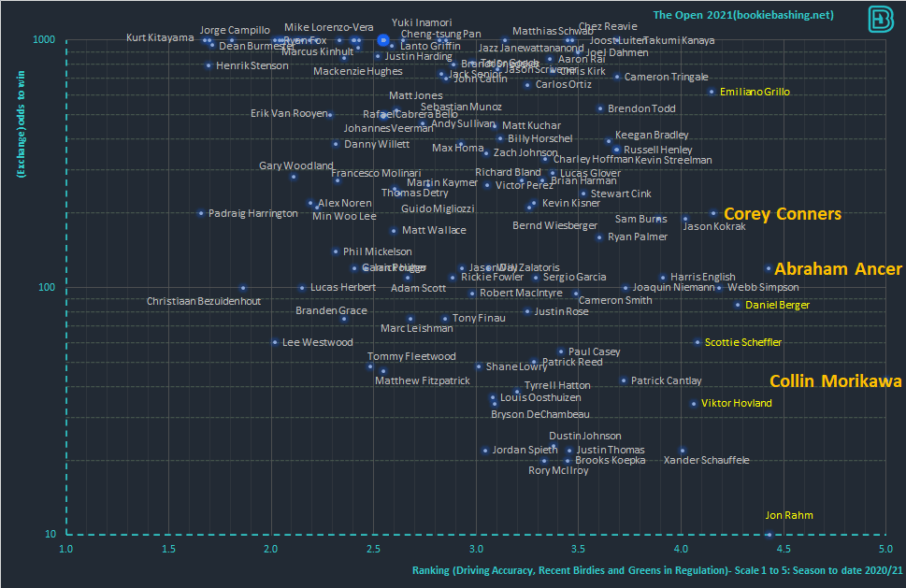Select the "Ryan Palmer" label

coord(638,237)
